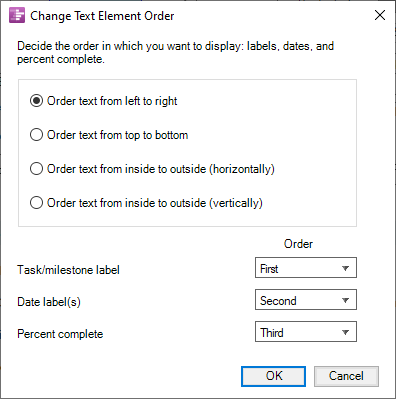Viewport: 396px width, 399px height.
Task: Open the Task/milestone label order dropdown
Action: (306, 268)
